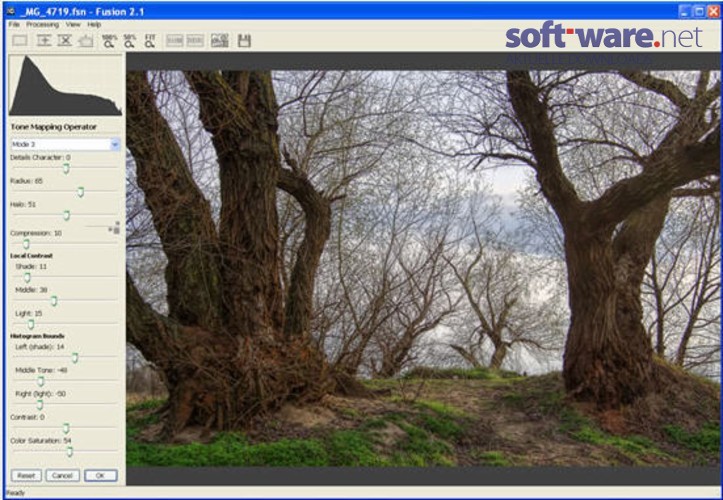Screen dimensions: 723x500
Task: Click the 'Radius: 65' label
Action: [x=26, y=181]
